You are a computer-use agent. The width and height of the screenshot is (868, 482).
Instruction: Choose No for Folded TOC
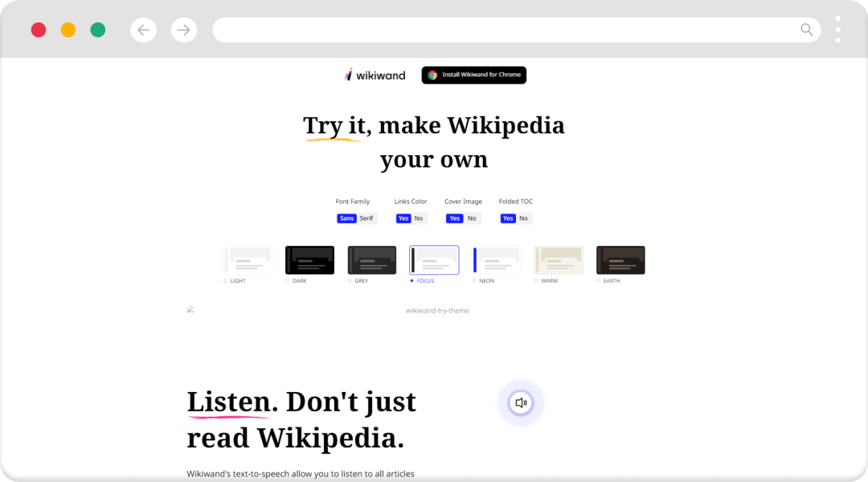[x=523, y=219]
